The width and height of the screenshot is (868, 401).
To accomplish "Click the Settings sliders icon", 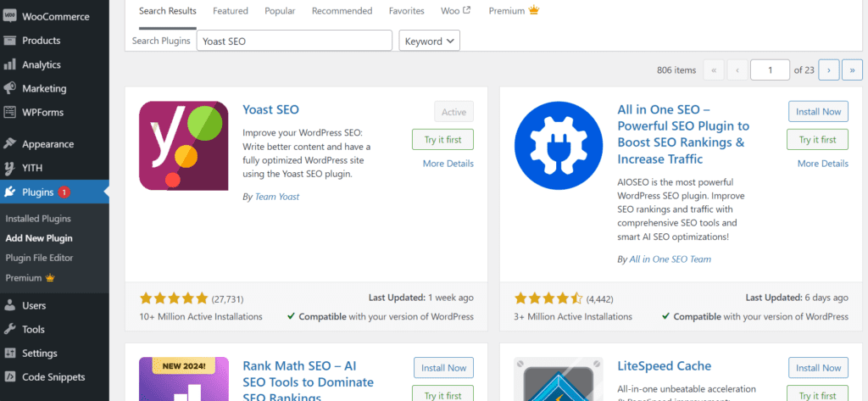I will coord(9,353).
